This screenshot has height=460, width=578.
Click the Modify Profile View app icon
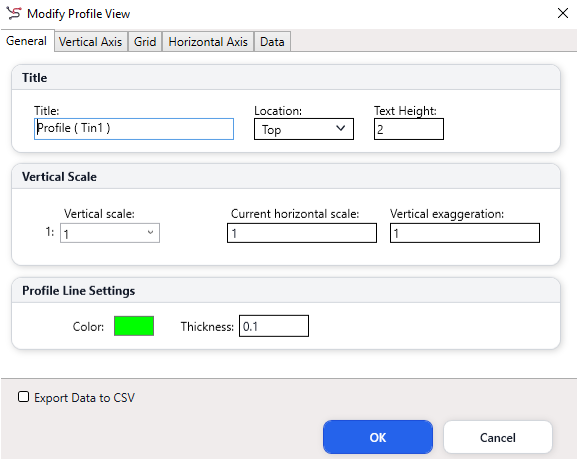[14, 13]
